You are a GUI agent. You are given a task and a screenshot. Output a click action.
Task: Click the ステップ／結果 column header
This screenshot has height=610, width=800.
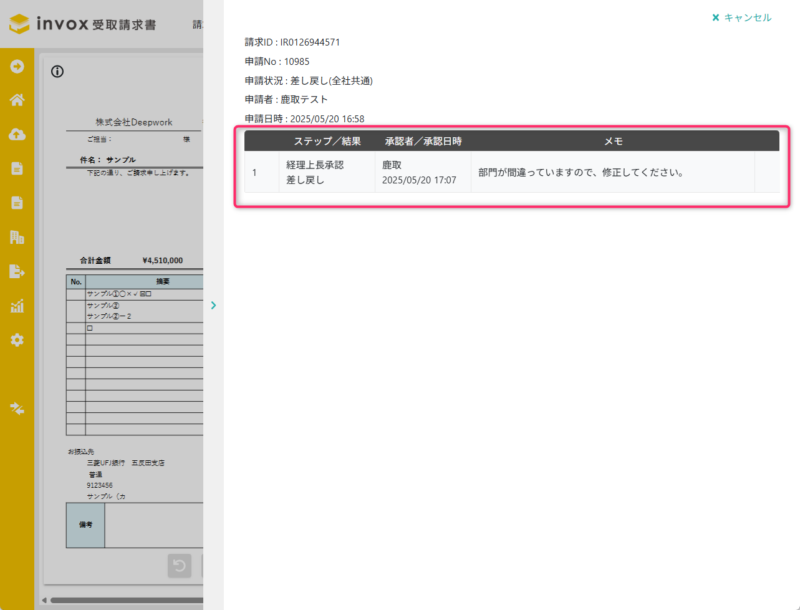click(x=327, y=141)
